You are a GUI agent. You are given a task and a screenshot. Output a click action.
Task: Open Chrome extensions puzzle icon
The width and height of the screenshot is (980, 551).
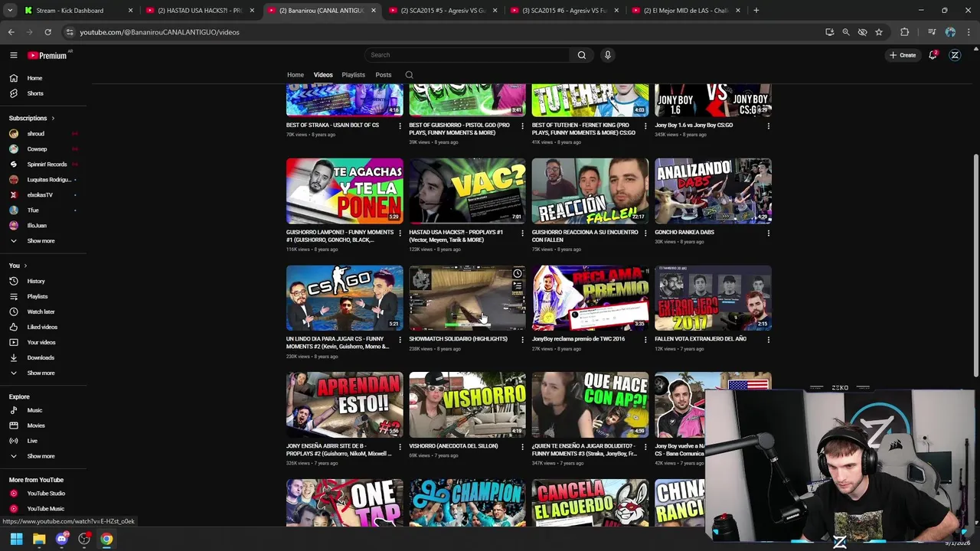tap(905, 32)
